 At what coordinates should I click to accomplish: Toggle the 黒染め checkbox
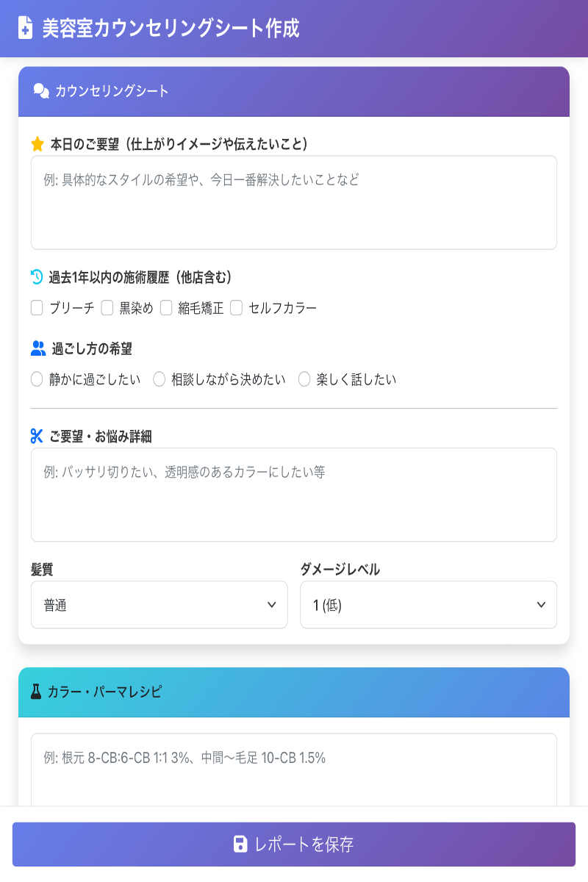point(105,308)
